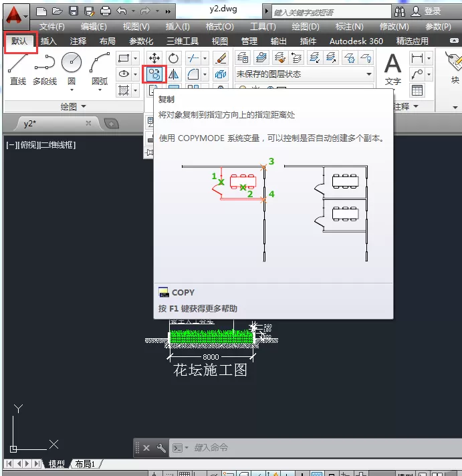The image size is (462, 476).
Task: Click the Open file icon
Action: 57,11
